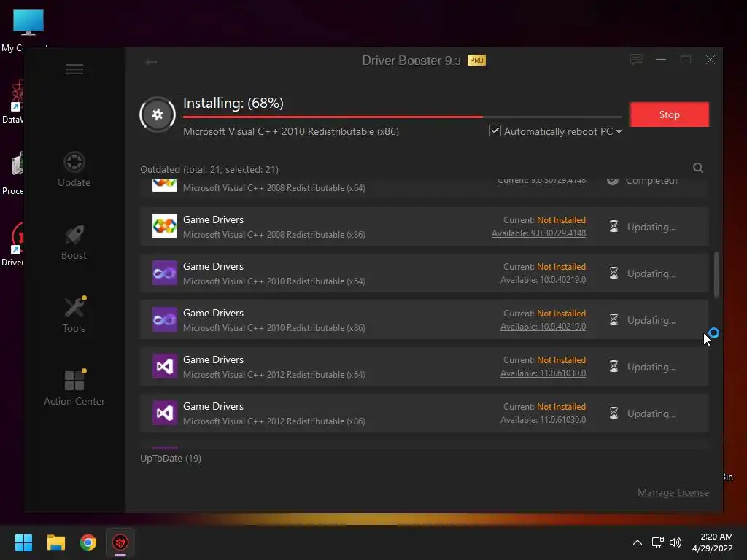This screenshot has width=747, height=560.
Task: Click hourglass for Visual C++ 2012 (x86)
Action: point(614,413)
